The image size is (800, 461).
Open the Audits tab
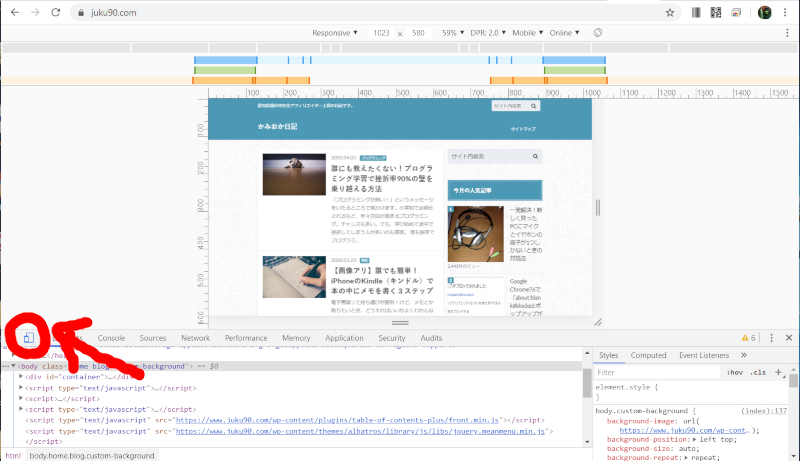tap(431, 338)
